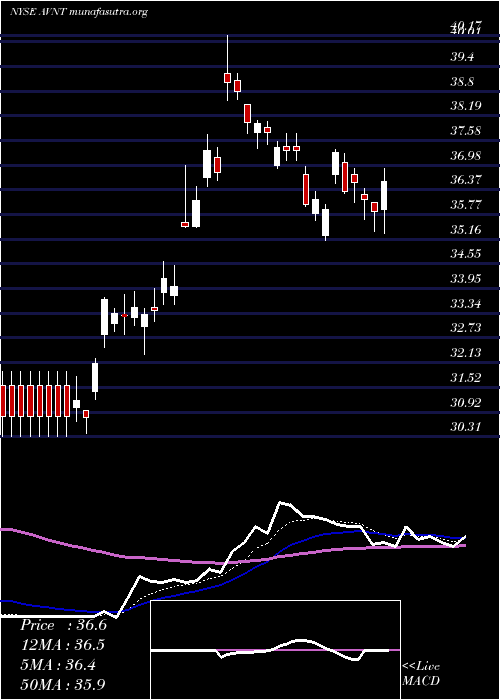Screen dimensions: 500x700
Task: Click the 50MA : 35.9 readout
Action: pos(63,684)
